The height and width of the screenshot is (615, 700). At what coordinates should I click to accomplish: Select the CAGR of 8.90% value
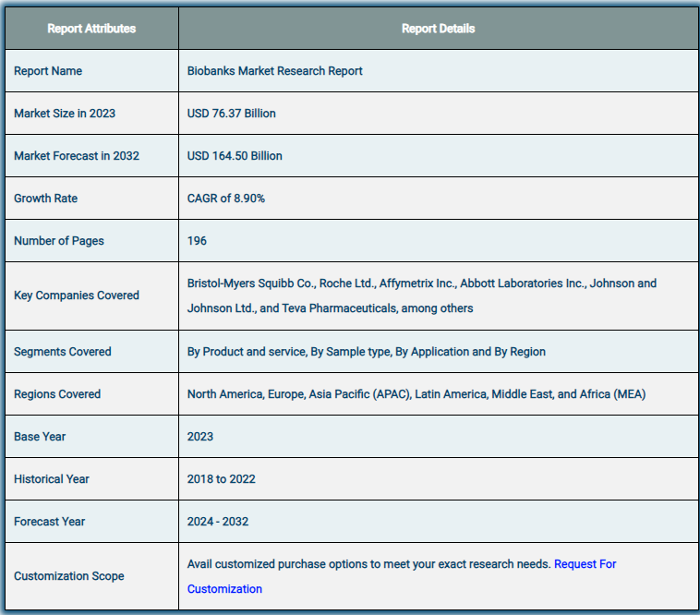click(x=226, y=199)
